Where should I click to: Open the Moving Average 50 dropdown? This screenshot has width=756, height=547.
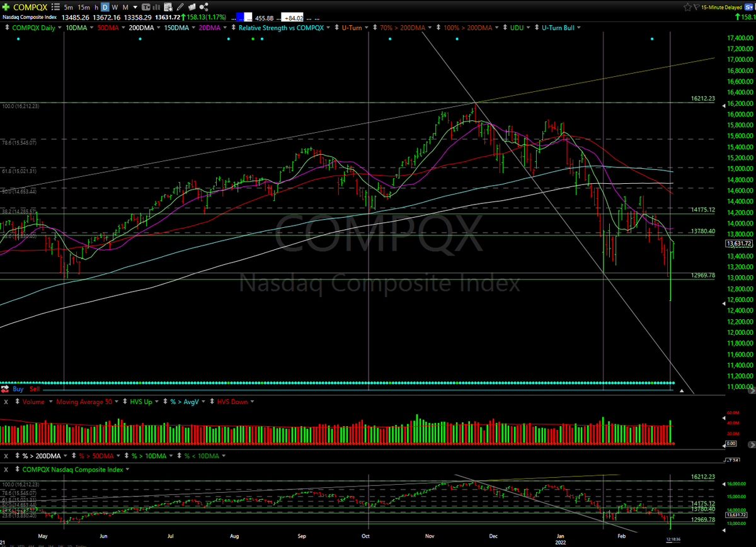pyautogui.click(x=117, y=402)
